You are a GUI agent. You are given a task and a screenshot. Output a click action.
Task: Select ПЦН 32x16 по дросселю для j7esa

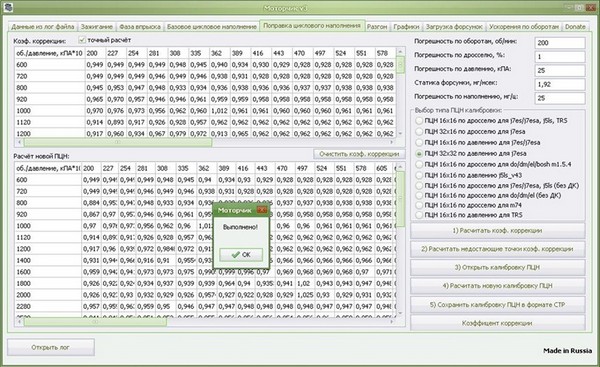click(419, 131)
